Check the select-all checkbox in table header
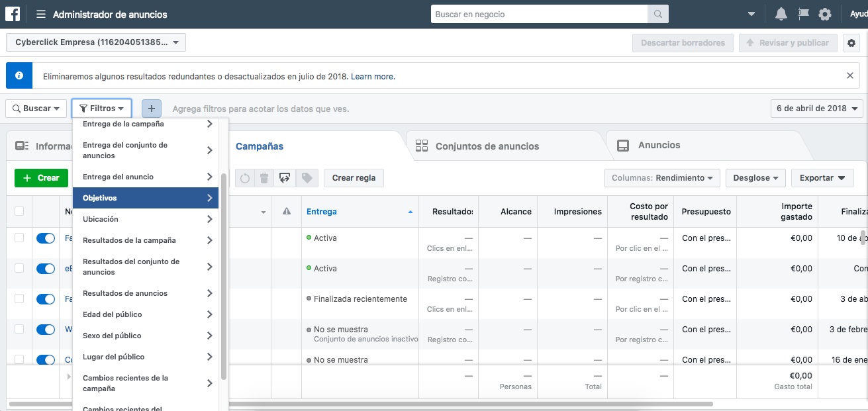Viewport: 868px width, 411px height. (19, 211)
